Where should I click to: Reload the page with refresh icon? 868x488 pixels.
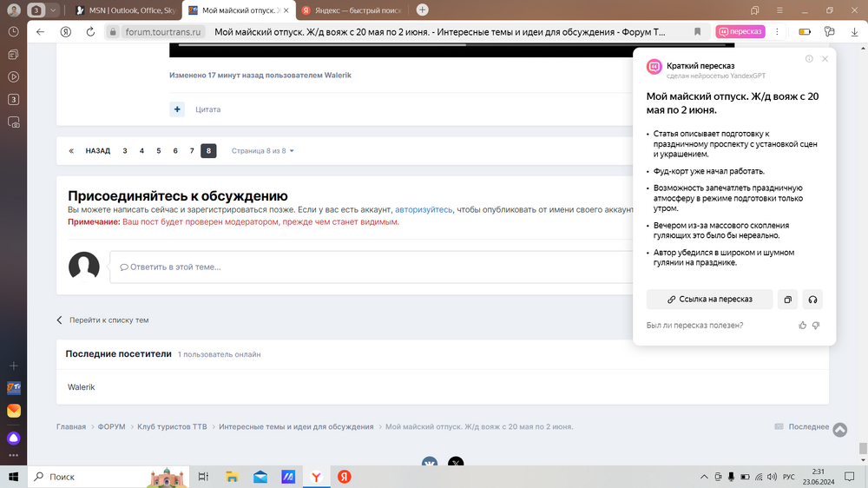(x=90, y=31)
